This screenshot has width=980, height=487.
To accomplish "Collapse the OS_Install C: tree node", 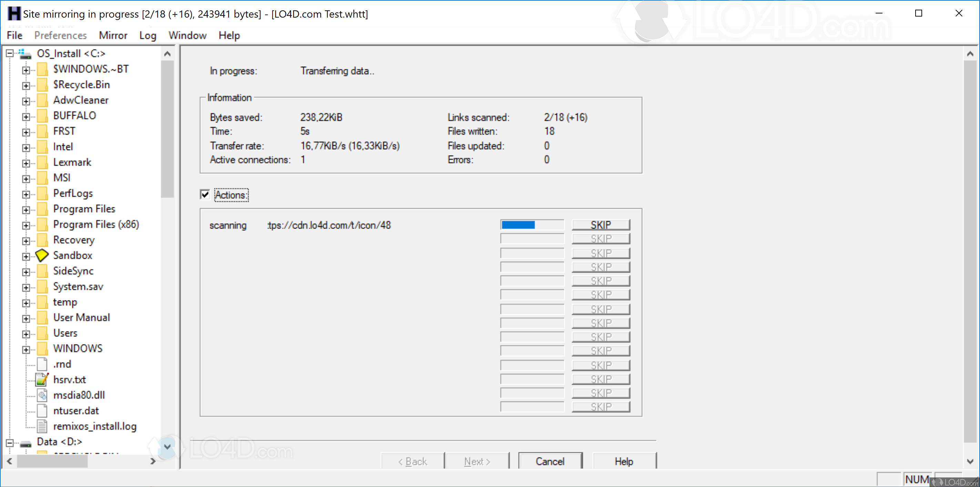I will [x=10, y=53].
